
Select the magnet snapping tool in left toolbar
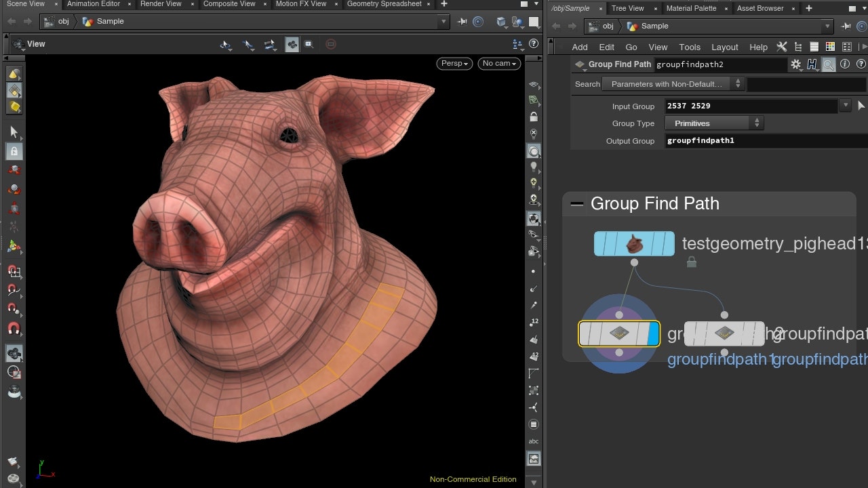pos(14,329)
